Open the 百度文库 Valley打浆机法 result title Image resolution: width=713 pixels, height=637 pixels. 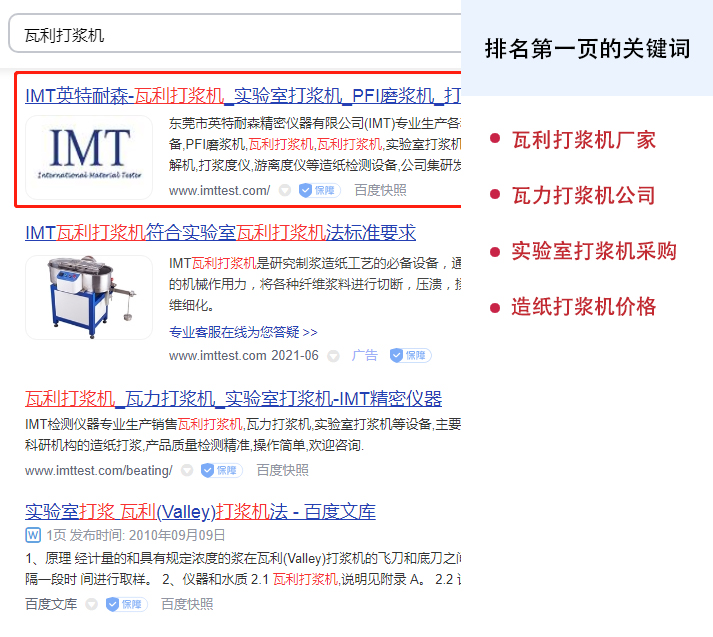[200, 512]
